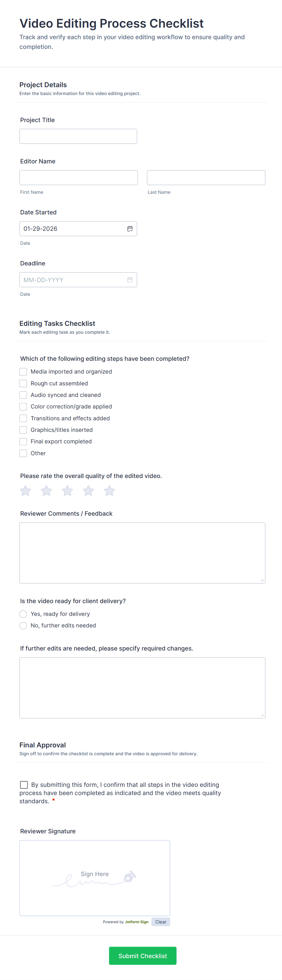Screen dimensions: 282x980
Task: Rate quality with the fourth star
Action: point(88,491)
